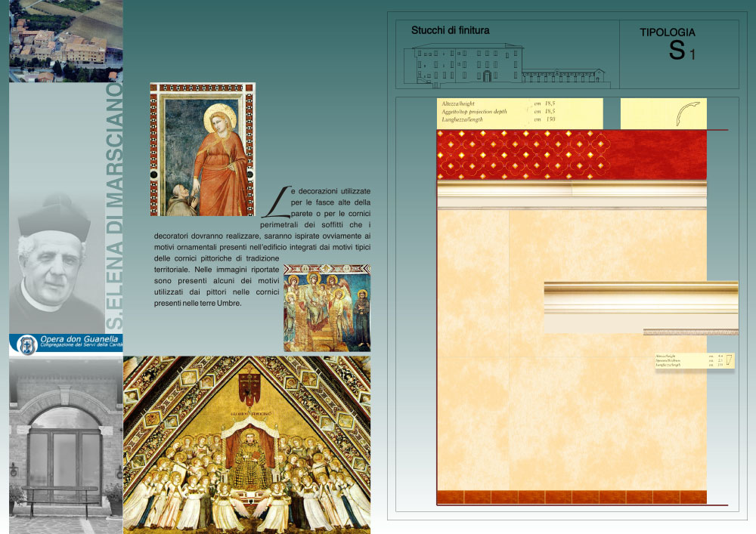The height and width of the screenshot is (534, 756).
Task: Click the "Opera don Guanella" banner text
Action: pos(79,339)
